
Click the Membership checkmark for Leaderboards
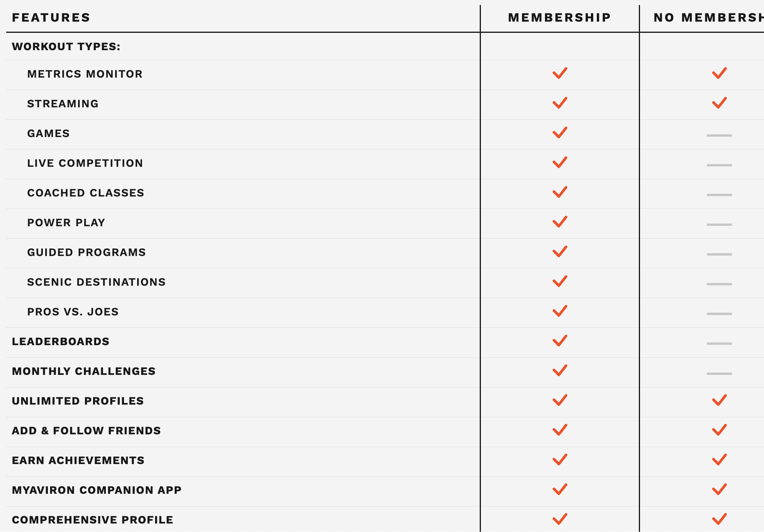click(x=560, y=341)
